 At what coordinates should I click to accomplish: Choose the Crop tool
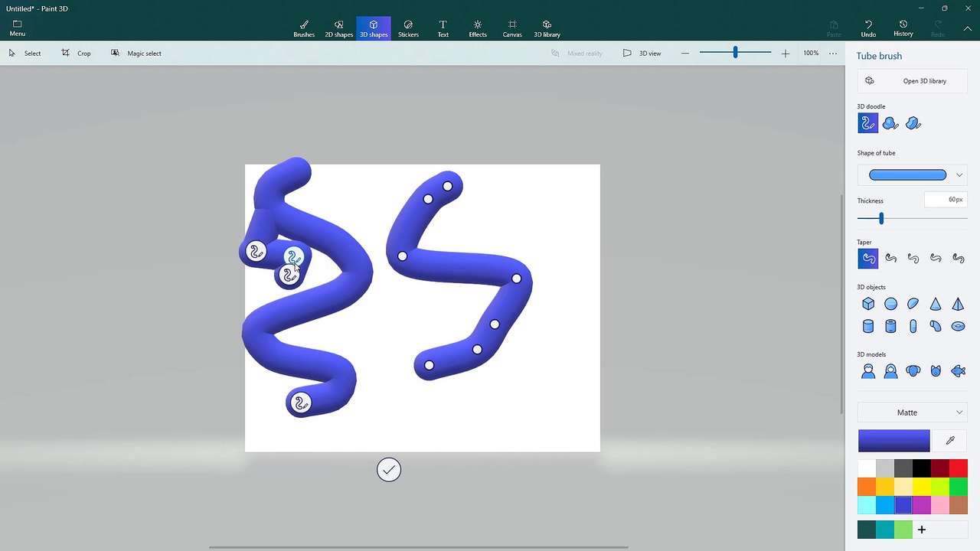point(76,54)
